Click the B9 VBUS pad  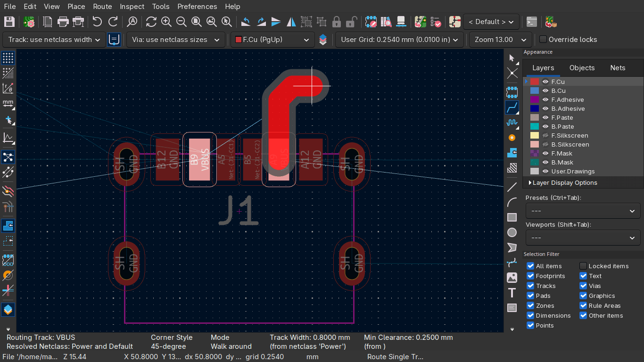(199, 159)
